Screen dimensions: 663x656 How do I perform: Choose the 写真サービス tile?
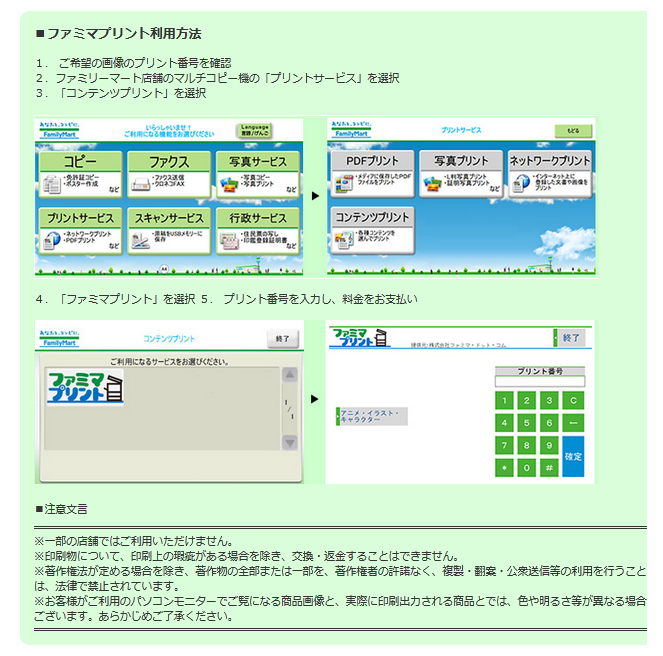[258, 174]
